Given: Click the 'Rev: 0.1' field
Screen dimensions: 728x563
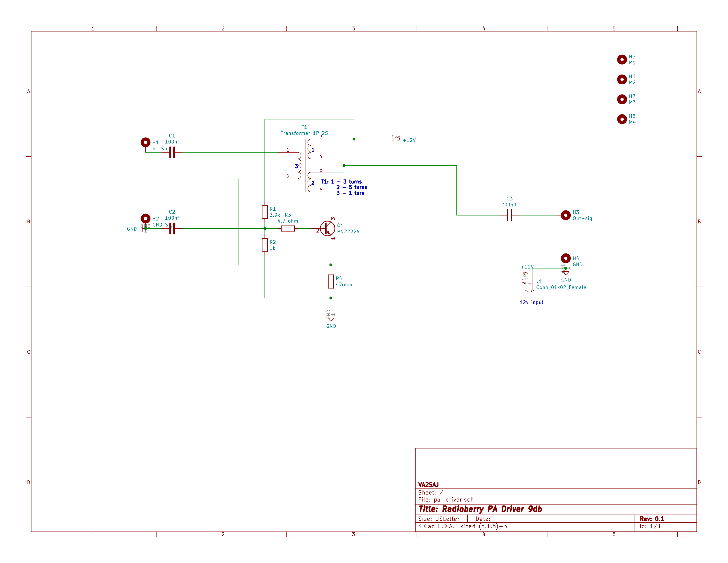Looking at the screenshot, I should click(x=652, y=519).
